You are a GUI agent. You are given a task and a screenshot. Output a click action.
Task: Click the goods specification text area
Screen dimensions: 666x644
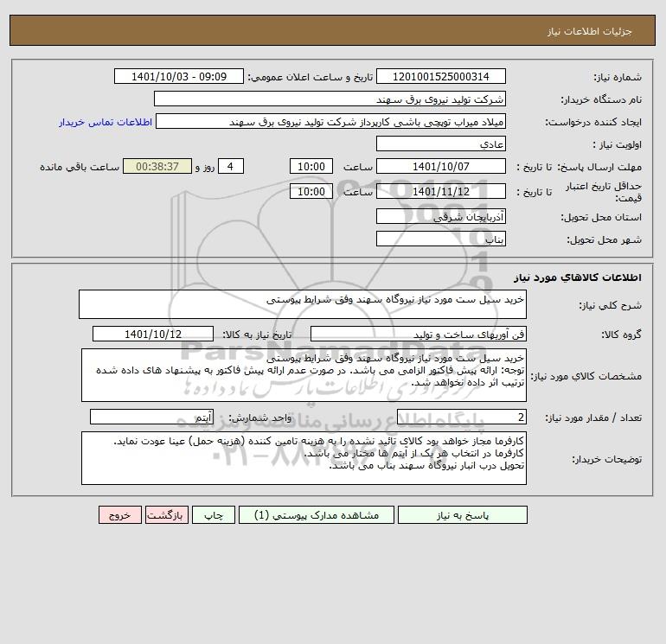(304, 375)
